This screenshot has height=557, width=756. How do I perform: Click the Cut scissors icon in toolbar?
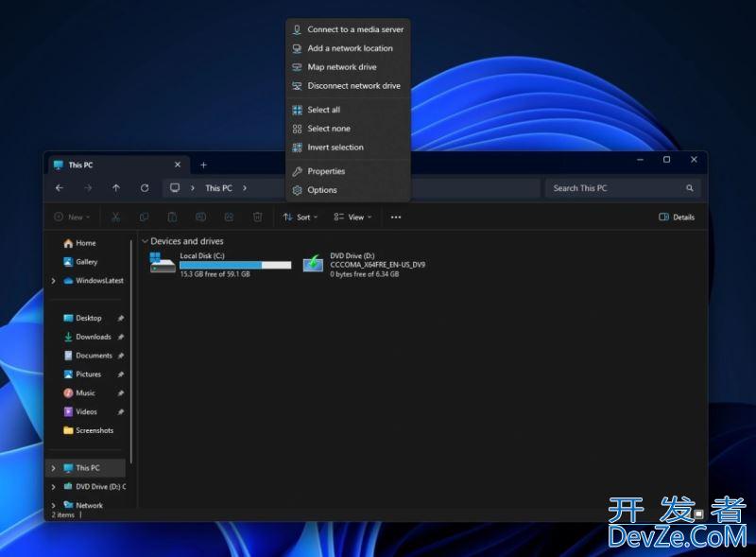[x=115, y=217]
